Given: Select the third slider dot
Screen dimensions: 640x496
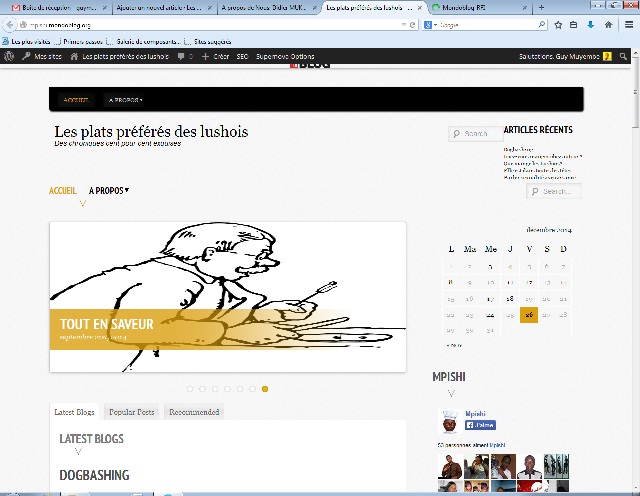Looking at the screenshot, I should tap(215, 389).
